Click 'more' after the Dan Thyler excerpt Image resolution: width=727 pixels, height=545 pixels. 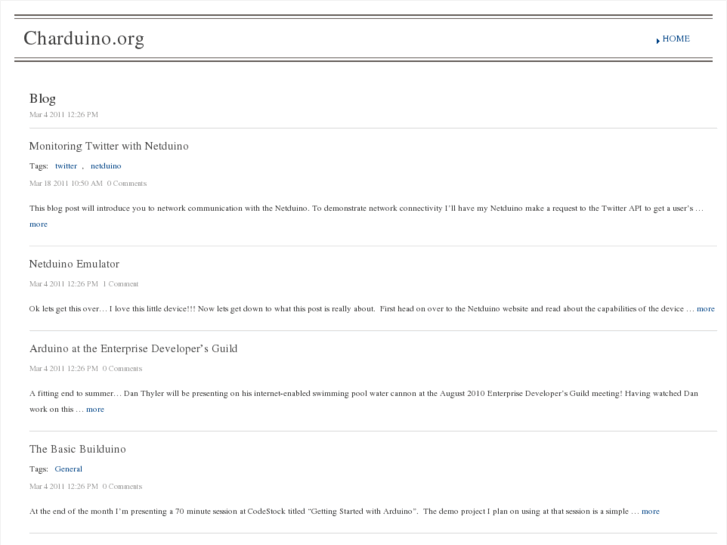[95, 409]
